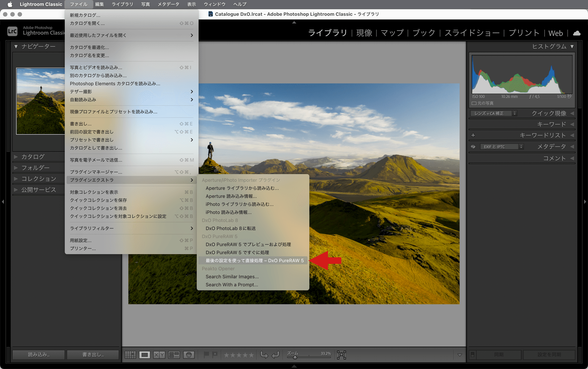Click the draw face region icon
This screenshot has height=369, width=588.
[341, 355]
